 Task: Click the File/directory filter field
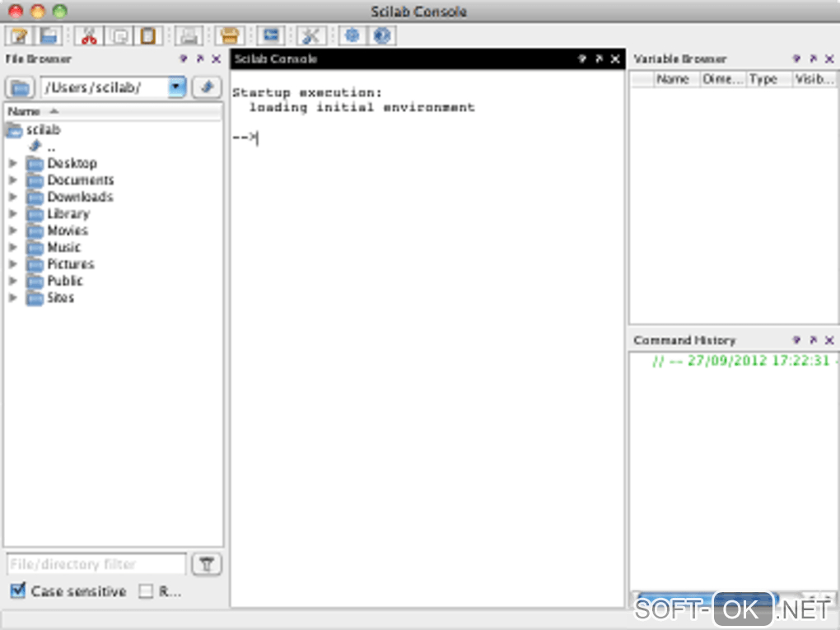point(96,564)
